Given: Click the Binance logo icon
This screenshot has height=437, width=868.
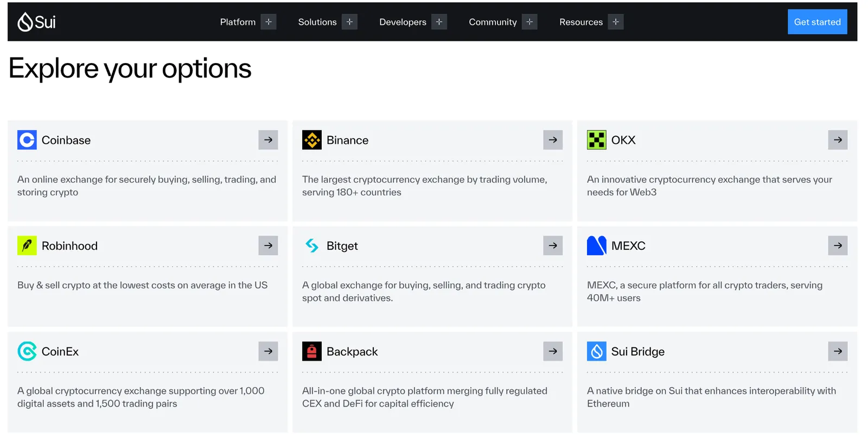Looking at the screenshot, I should 312,140.
